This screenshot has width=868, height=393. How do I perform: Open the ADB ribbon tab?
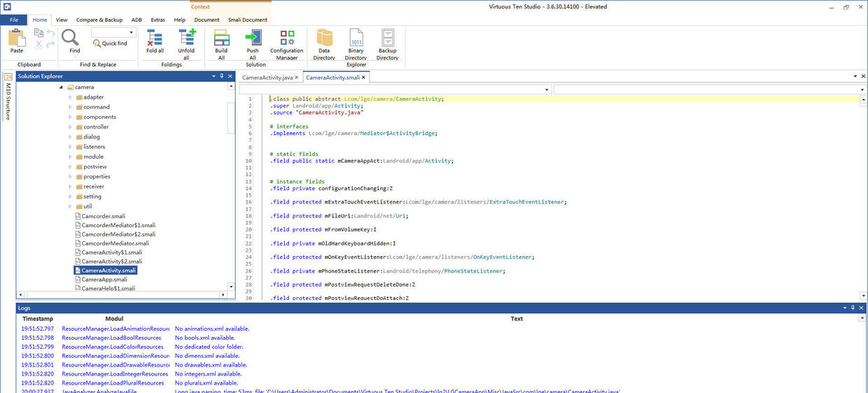pyautogui.click(x=136, y=20)
